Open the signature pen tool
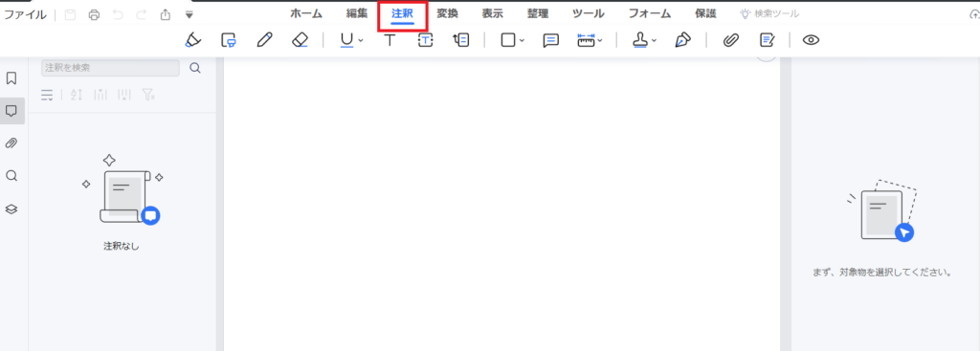Screen dimensions: 980x351 point(682,40)
